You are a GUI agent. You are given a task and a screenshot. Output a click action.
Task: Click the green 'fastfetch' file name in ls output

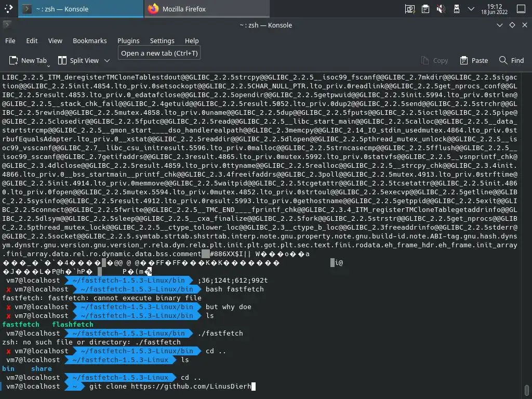(x=20, y=324)
